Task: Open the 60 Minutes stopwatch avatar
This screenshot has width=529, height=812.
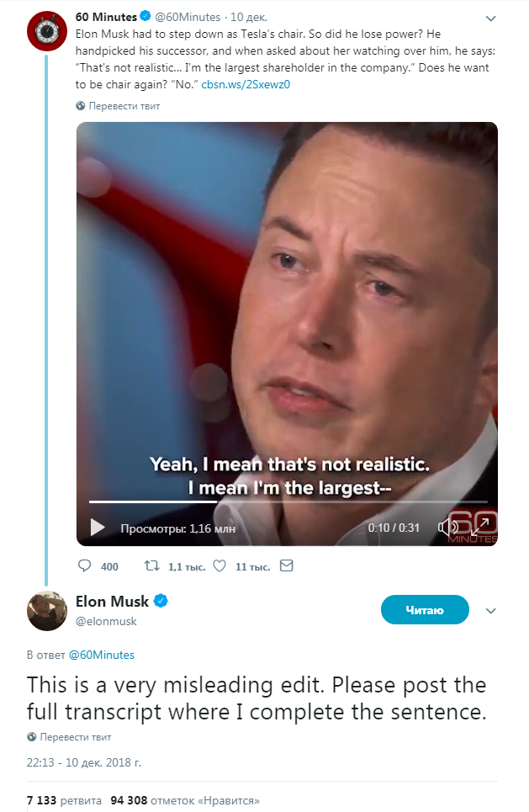Action: tap(47, 30)
